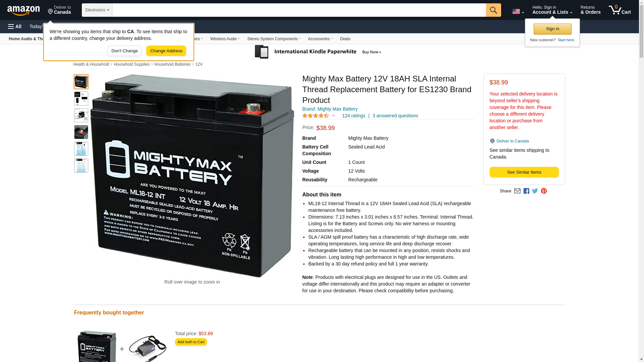Open the Accessories menu
644x362 pixels.
(x=320, y=39)
